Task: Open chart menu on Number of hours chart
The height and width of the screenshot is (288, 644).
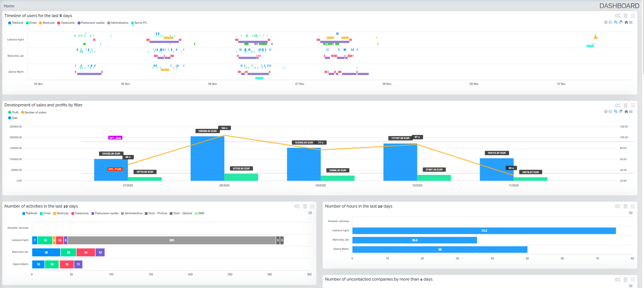Action: coord(631,213)
